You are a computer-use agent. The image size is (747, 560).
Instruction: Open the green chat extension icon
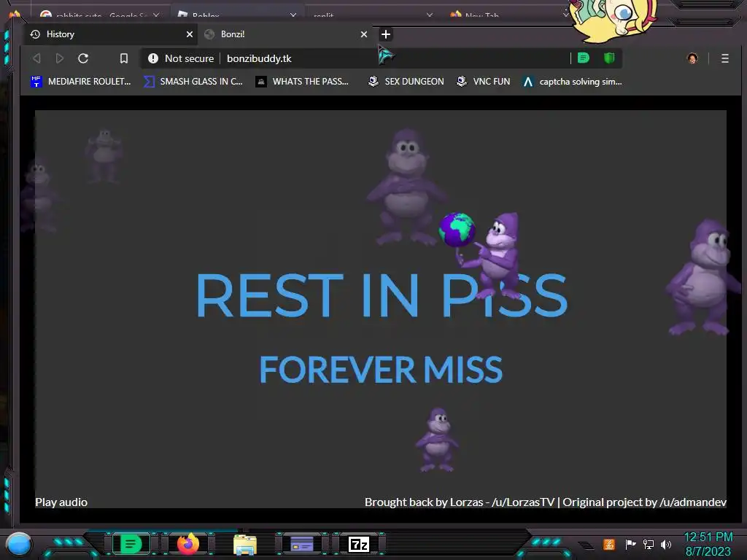click(x=584, y=58)
